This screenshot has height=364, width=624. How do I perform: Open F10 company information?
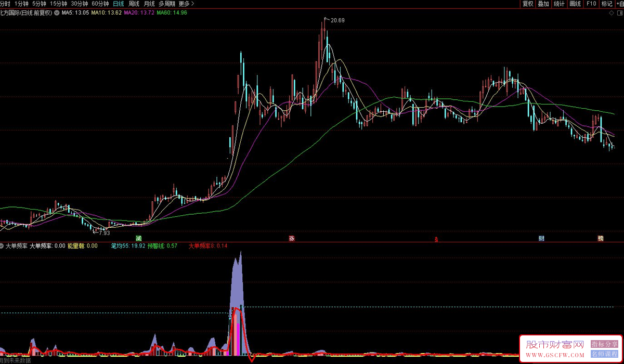(x=591, y=4)
